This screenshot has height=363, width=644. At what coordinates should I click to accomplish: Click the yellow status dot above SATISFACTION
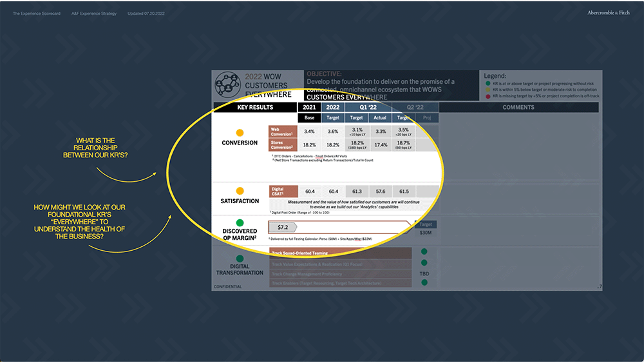pos(240,191)
